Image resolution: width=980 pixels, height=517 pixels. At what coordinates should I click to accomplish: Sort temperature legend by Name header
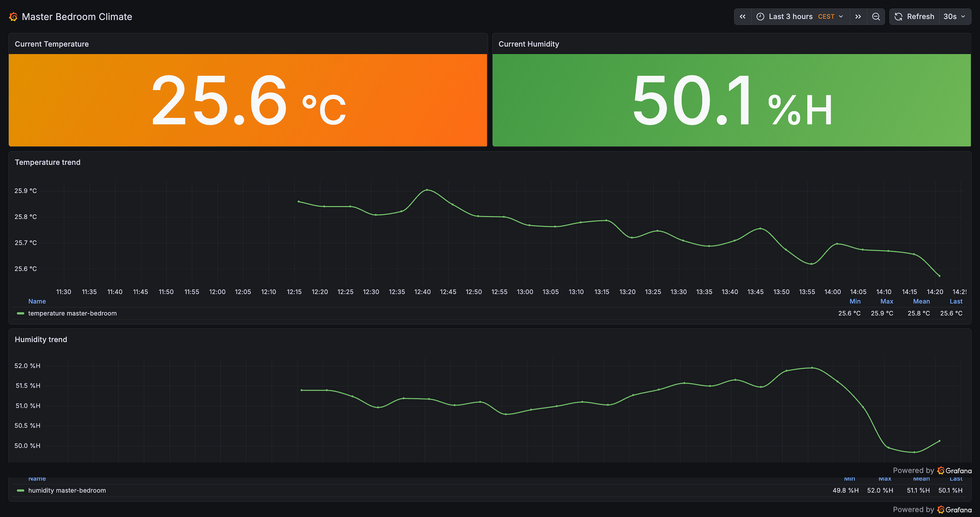[x=37, y=301]
